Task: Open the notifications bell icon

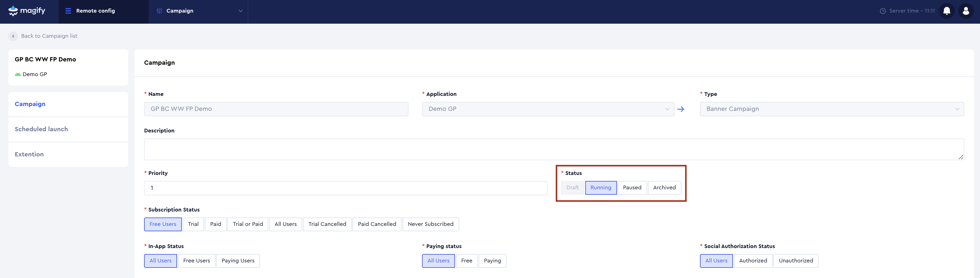Action: pos(946,11)
